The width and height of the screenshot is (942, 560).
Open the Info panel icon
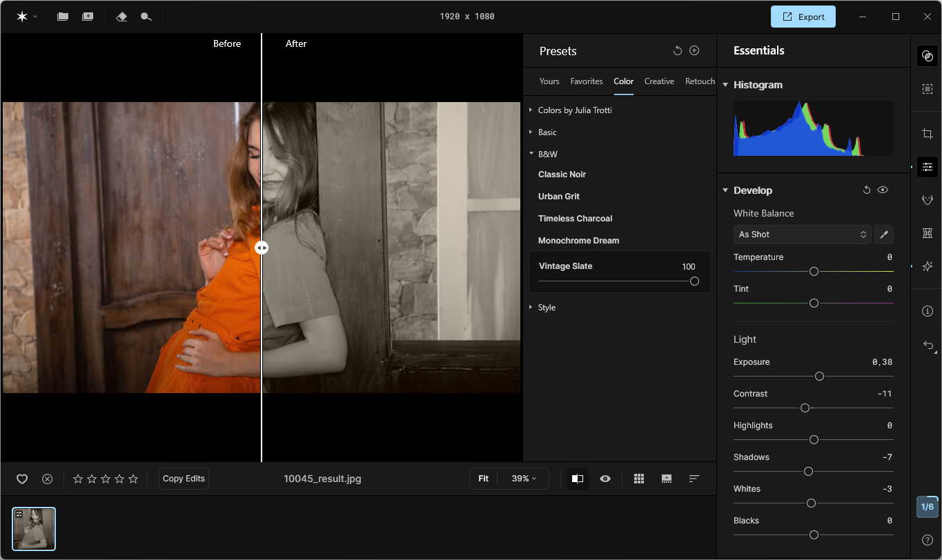pyautogui.click(x=928, y=311)
